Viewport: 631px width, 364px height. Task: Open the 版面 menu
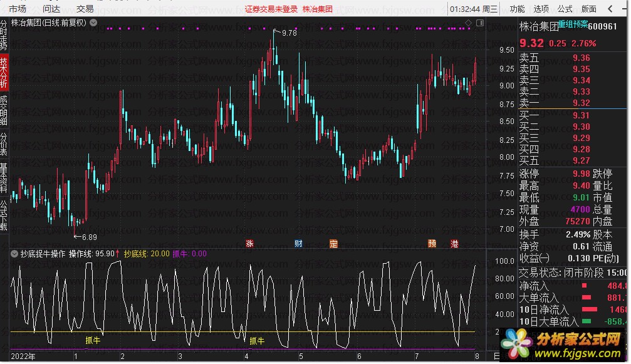pyautogui.click(x=589, y=9)
